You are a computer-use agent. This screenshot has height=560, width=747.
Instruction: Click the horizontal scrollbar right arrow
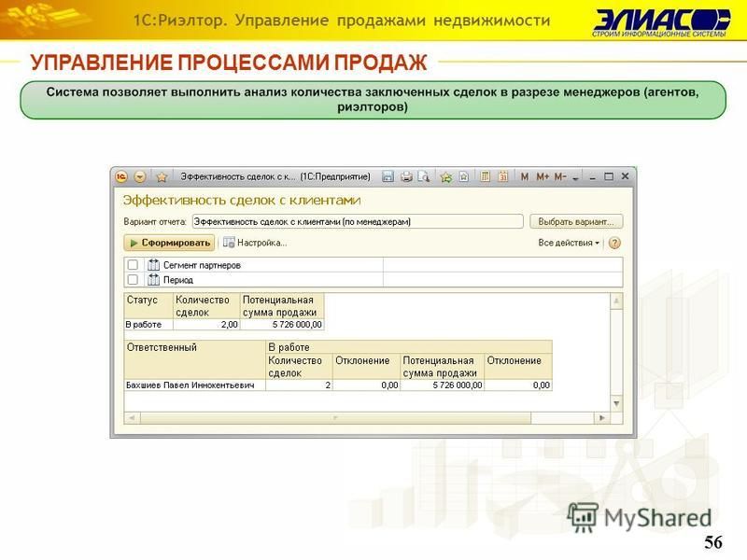[602, 418]
